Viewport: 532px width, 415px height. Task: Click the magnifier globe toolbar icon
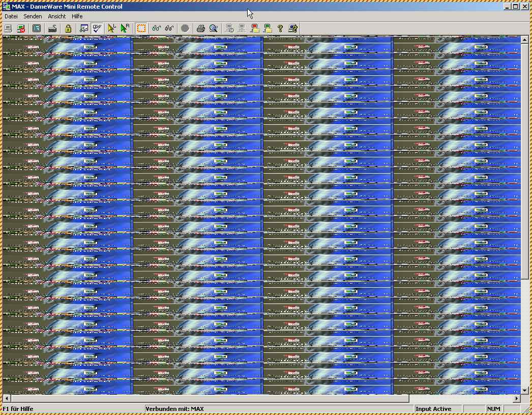click(214, 29)
